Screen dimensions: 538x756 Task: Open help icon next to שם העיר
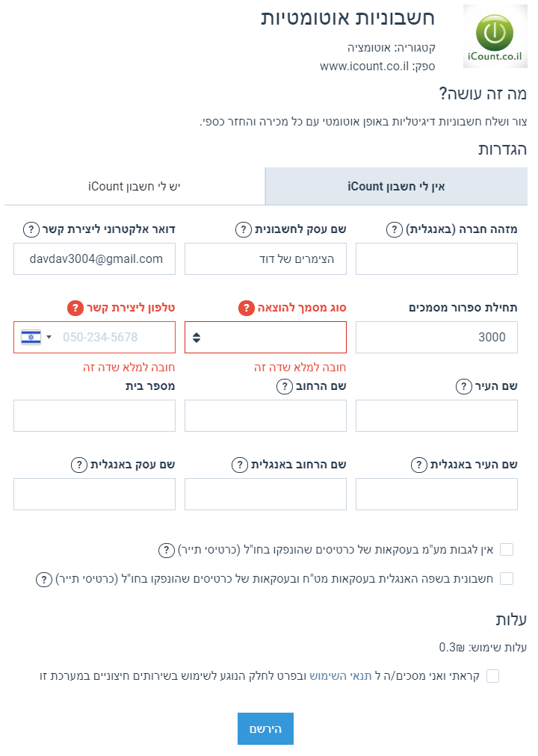(464, 386)
